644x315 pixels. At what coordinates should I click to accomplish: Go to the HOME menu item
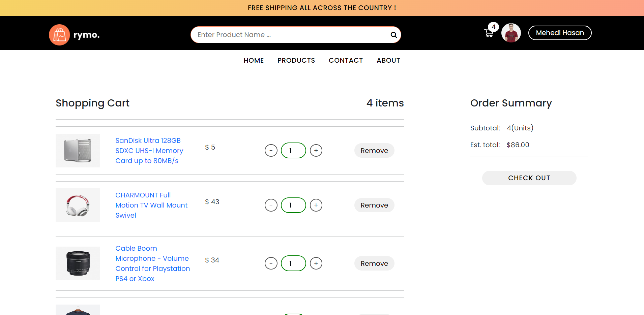[x=254, y=60]
